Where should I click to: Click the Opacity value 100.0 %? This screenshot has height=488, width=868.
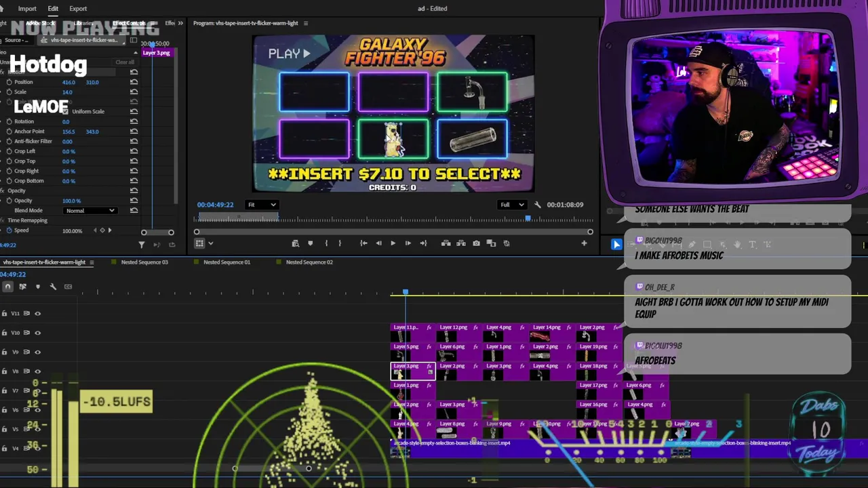click(x=71, y=201)
